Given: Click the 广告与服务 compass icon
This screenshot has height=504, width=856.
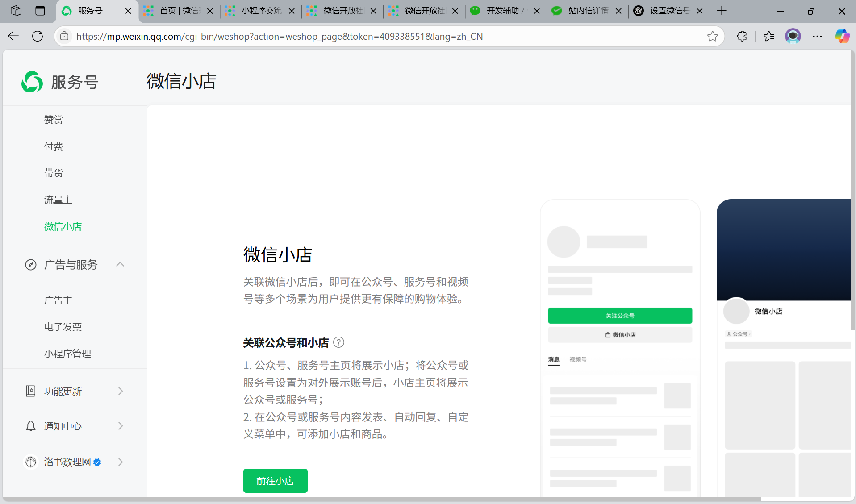Looking at the screenshot, I should click(30, 265).
